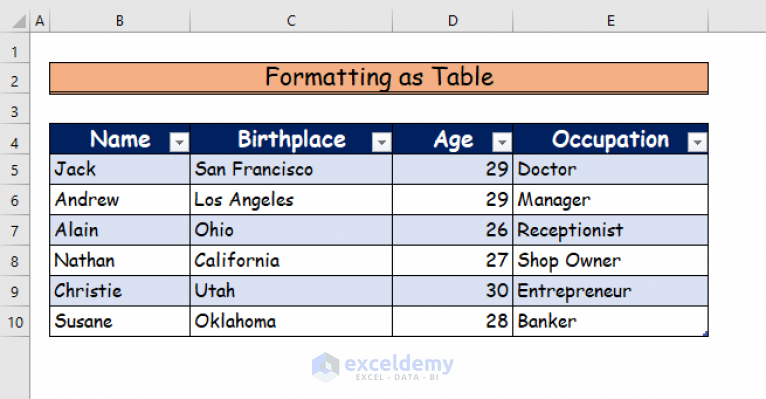Select the age cell 27
The height and width of the screenshot is (399, 766).
[x=453, y=260]
